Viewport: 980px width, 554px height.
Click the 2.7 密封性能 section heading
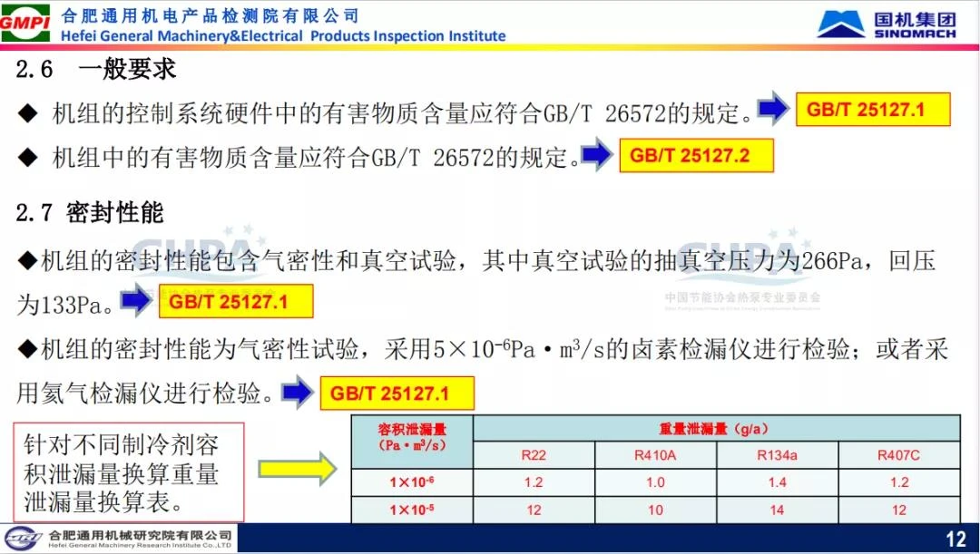pyautogui.click(x=90, y=213)
